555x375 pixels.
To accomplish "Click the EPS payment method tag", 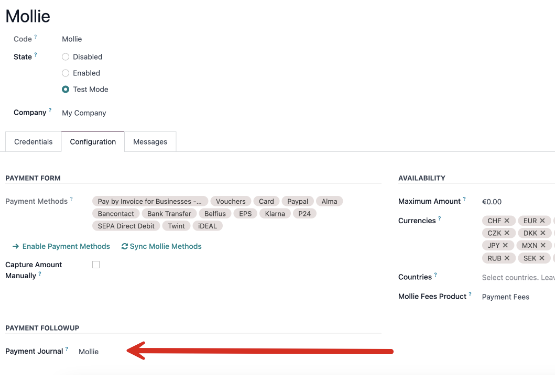I will 245,214.
